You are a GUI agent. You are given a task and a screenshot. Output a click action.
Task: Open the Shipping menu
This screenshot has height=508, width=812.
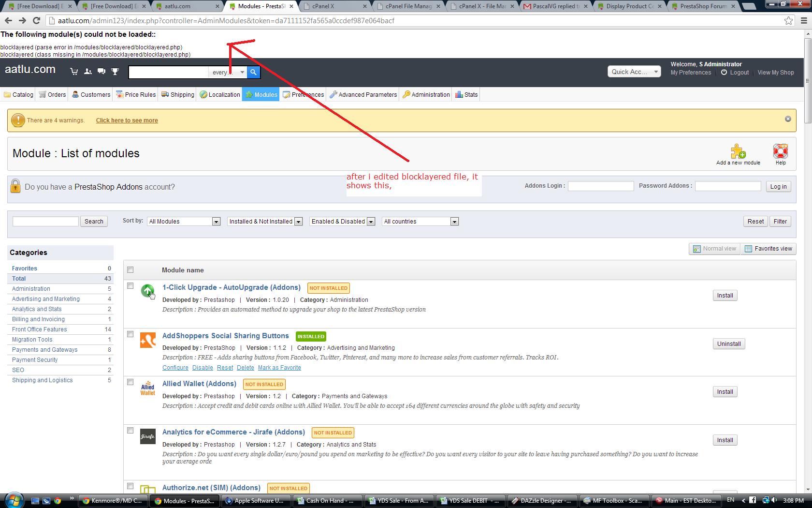click(x=178, y=95)
